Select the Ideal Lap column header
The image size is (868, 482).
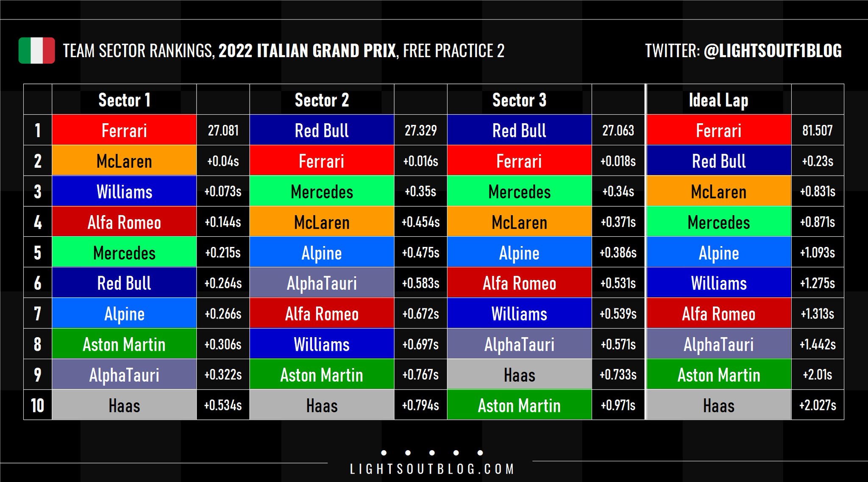pyautogui.click(x=718, y=100)
